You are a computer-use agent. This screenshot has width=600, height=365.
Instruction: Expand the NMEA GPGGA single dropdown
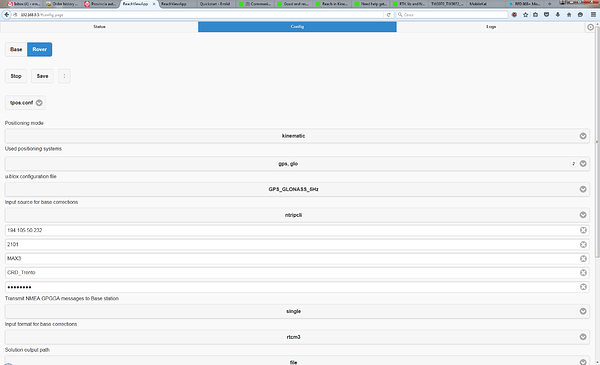tap(297, 311)
